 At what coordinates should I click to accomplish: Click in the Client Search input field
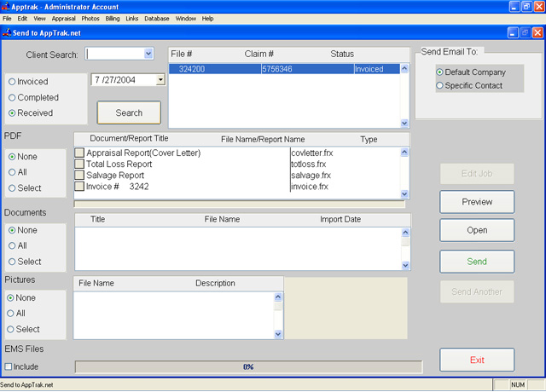pyautogui.click(x=114, y=54)
